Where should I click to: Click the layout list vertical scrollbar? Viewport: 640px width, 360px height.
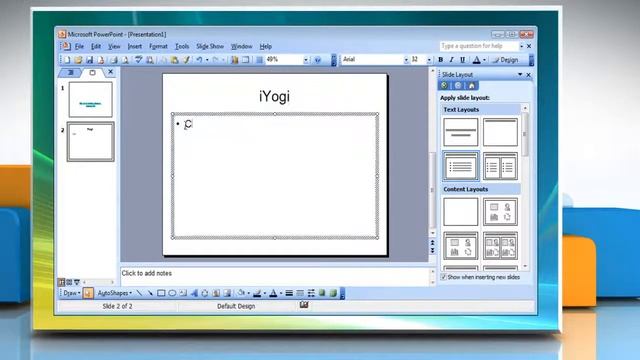point(525,188)
